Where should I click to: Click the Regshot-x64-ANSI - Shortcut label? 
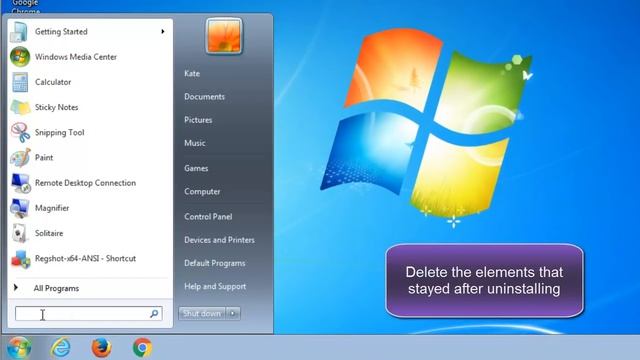pos(85,258)
